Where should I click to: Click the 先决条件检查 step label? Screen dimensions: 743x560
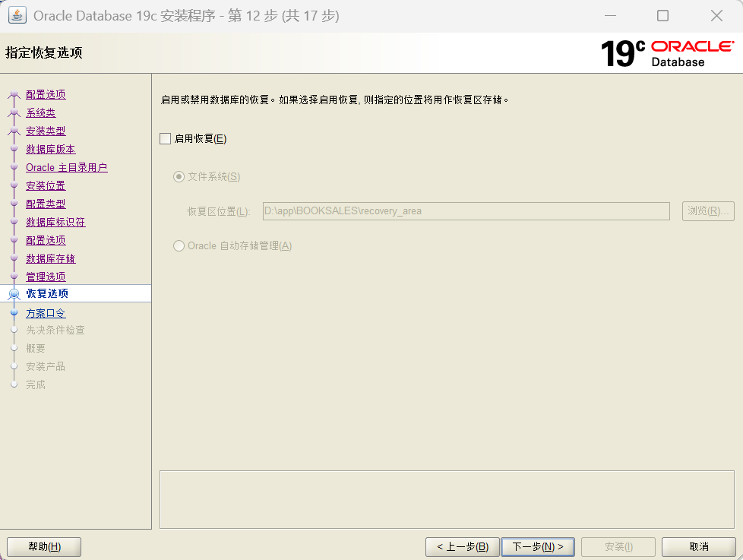pos(55,330)
